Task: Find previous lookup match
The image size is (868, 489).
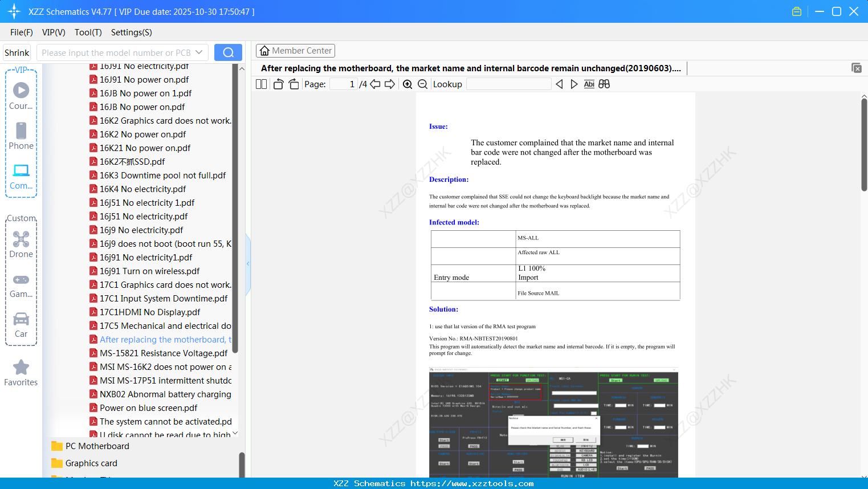Action: pos(559,84)
